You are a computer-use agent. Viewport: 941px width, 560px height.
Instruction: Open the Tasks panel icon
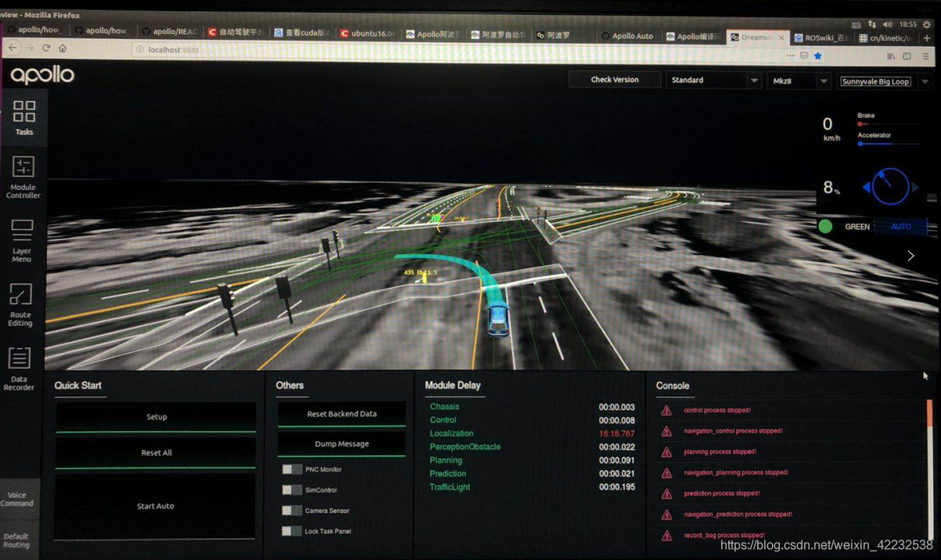click(23, 117)
